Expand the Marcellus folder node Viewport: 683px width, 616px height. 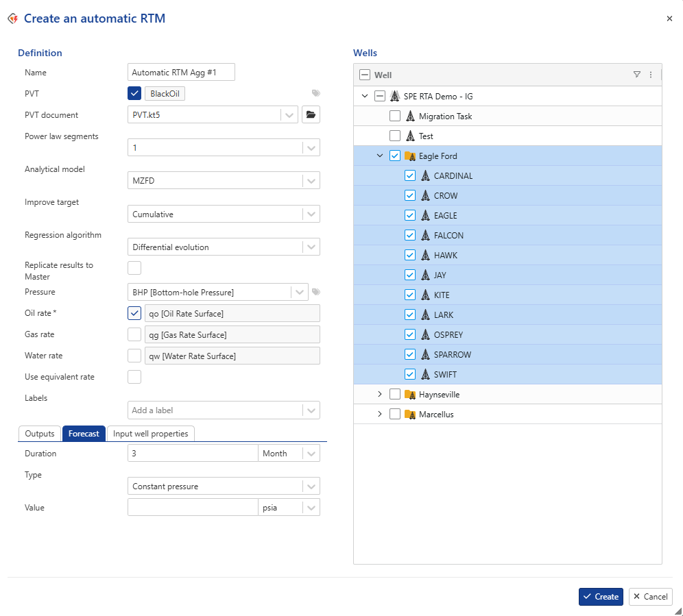[380, 415]
